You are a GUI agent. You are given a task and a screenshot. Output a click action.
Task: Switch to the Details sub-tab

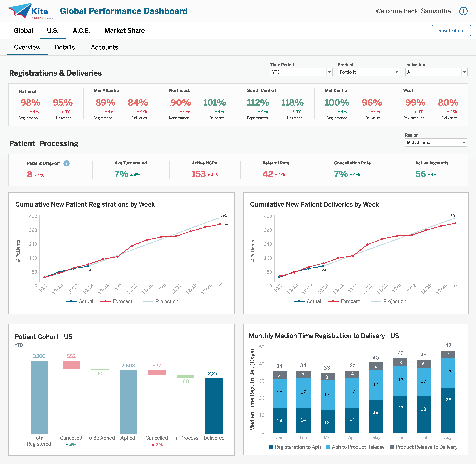(65, 47)
